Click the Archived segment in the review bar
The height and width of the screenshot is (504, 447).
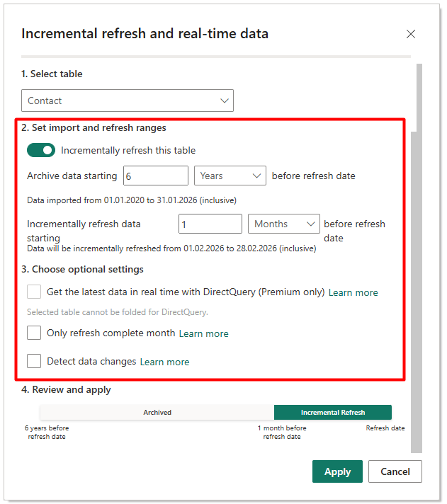point(157,412)
